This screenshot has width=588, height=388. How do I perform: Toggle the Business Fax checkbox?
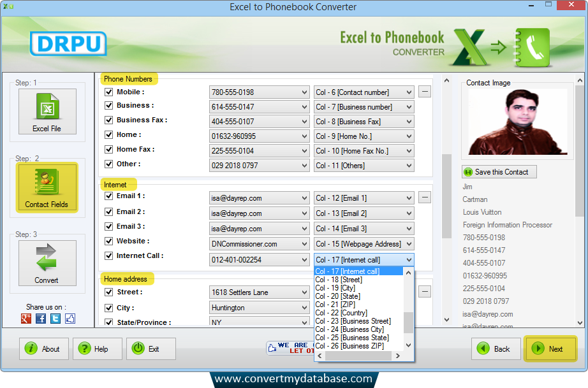[109, 120]
